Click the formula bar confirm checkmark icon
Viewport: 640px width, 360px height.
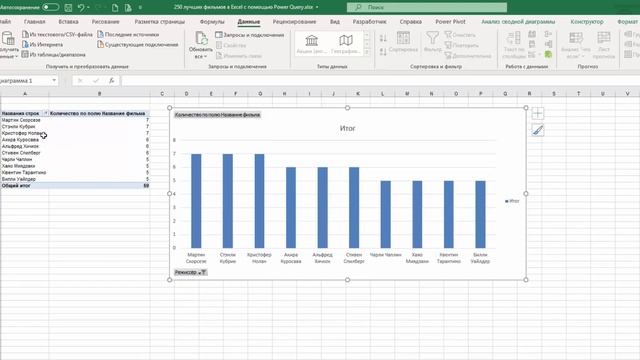(x=96, y=80)
